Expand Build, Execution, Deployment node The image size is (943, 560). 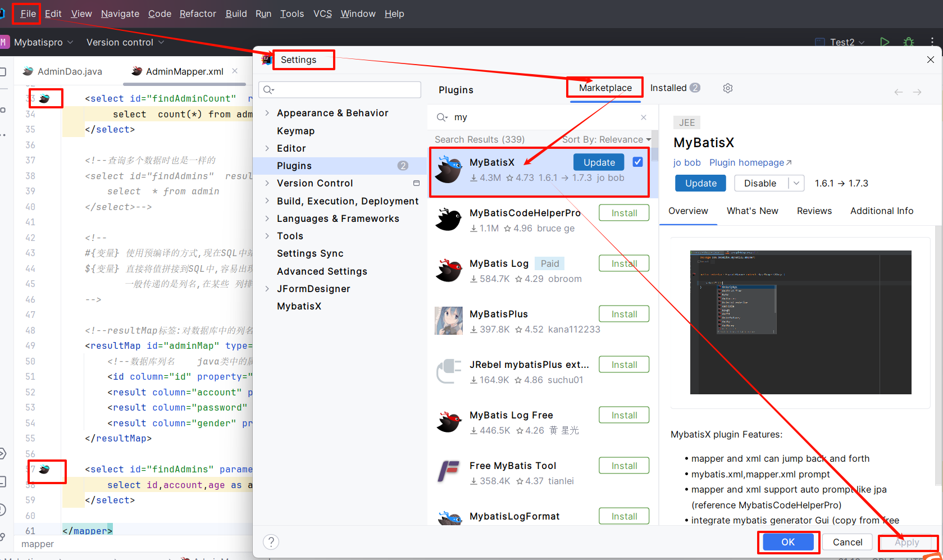coord(267,201)
